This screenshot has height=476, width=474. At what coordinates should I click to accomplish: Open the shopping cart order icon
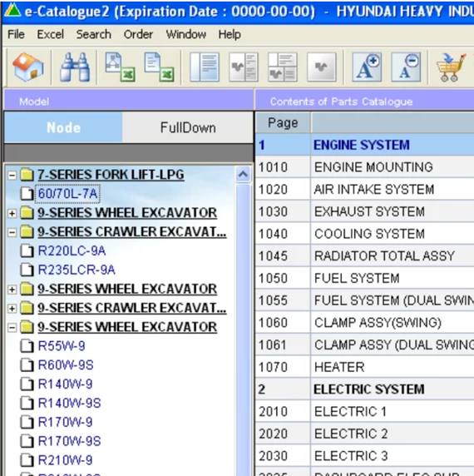tap(451, 67)
